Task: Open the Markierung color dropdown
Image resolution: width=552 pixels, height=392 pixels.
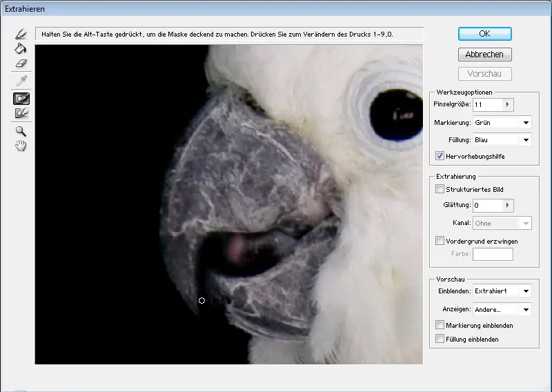Action: (502, 123)
